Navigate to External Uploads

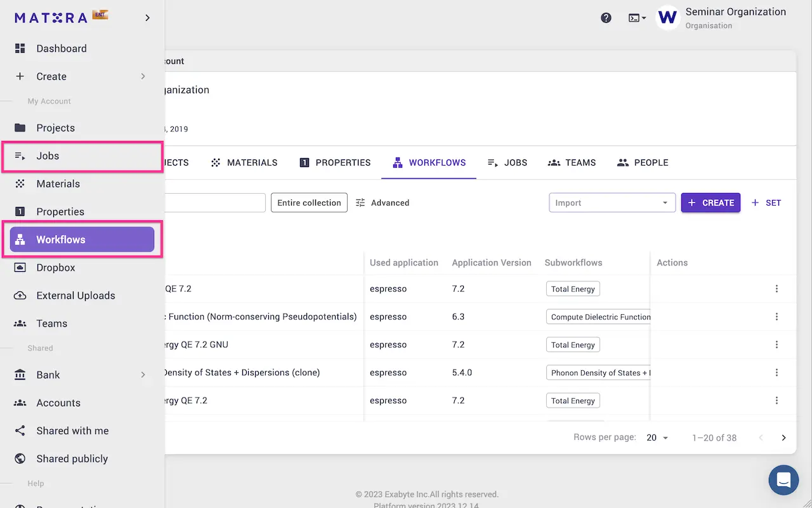(x=74, y=295)
